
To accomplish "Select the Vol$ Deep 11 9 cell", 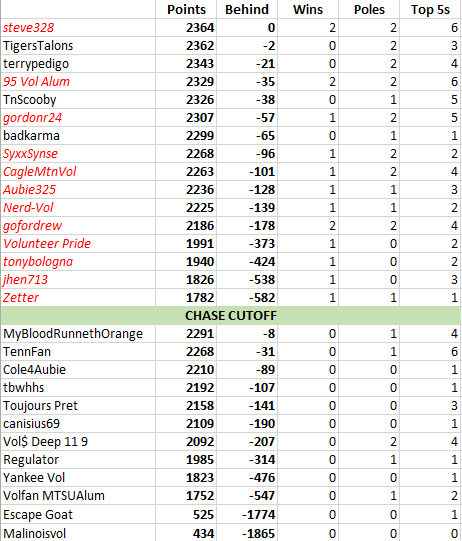I will [78, 442].
